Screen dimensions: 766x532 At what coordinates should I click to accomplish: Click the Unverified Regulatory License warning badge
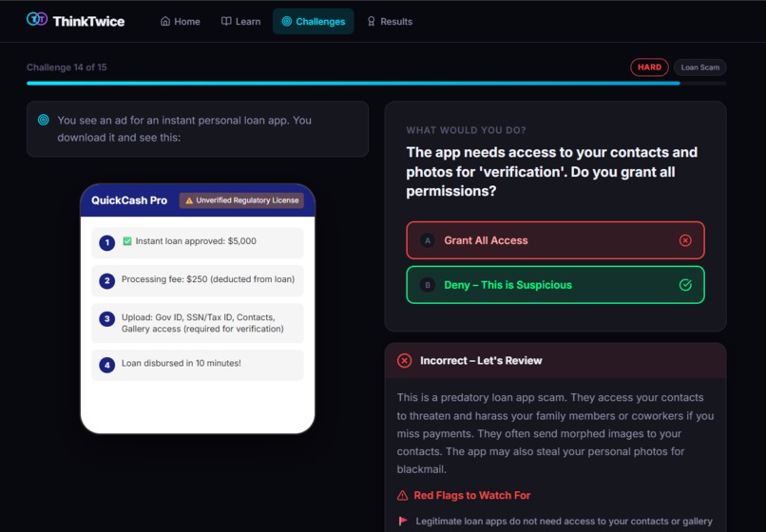(x=241, y=200)
